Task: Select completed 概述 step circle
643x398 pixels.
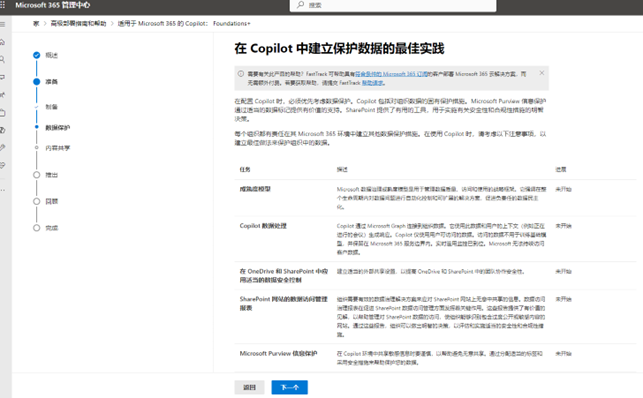Action: (x=36, y=55)
